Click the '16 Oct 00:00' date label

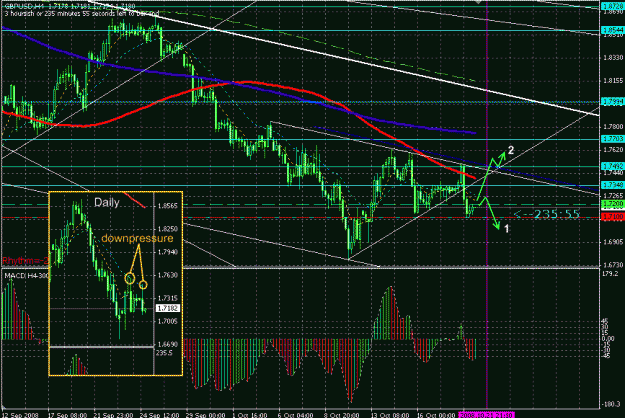tap(436, 415)
